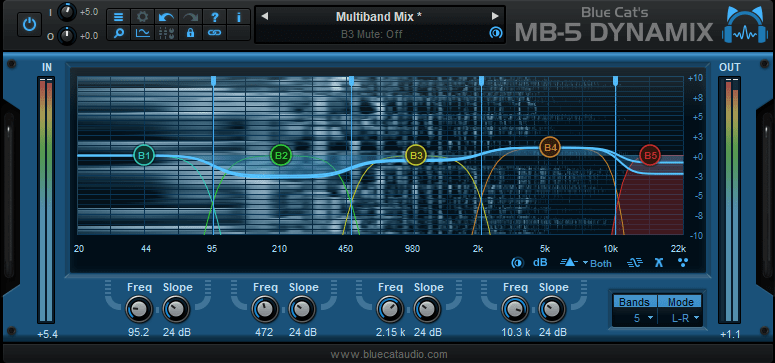The width and height of the screenshot is (775, 363).
Task: Click the Mode header label
Action: (x=680, y=302)
